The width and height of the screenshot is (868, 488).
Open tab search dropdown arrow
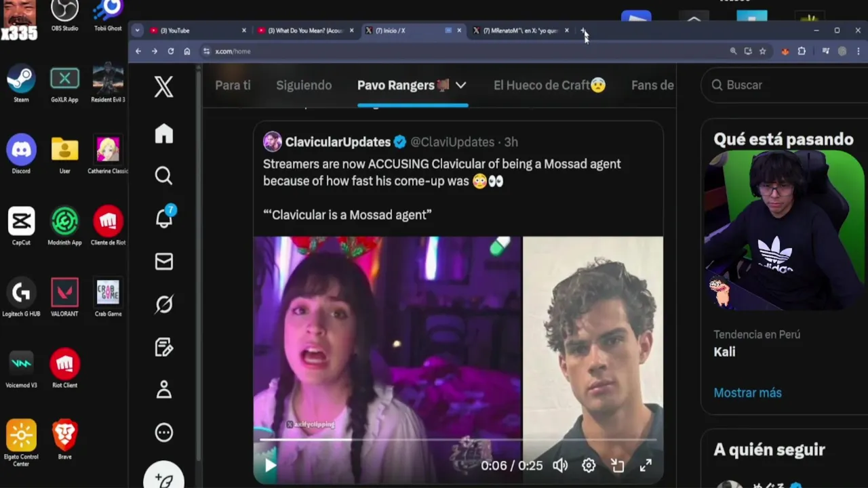click(138, 30)
